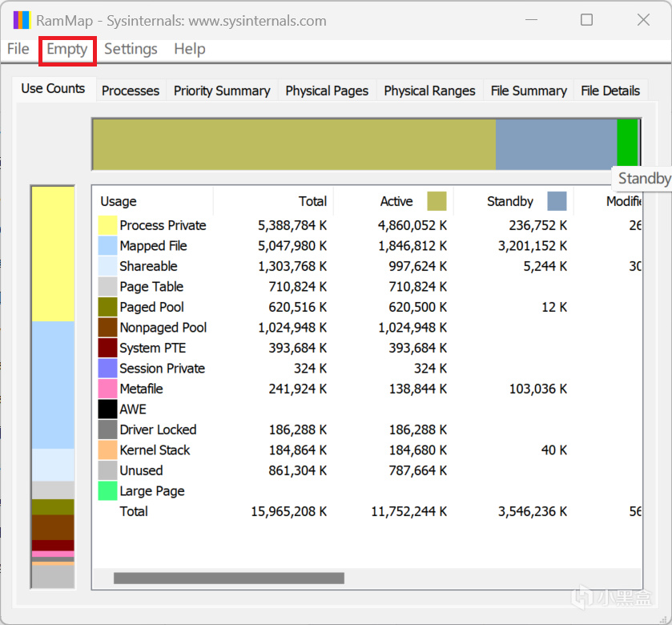Select the Use Counts tab

tap(53, 89)
